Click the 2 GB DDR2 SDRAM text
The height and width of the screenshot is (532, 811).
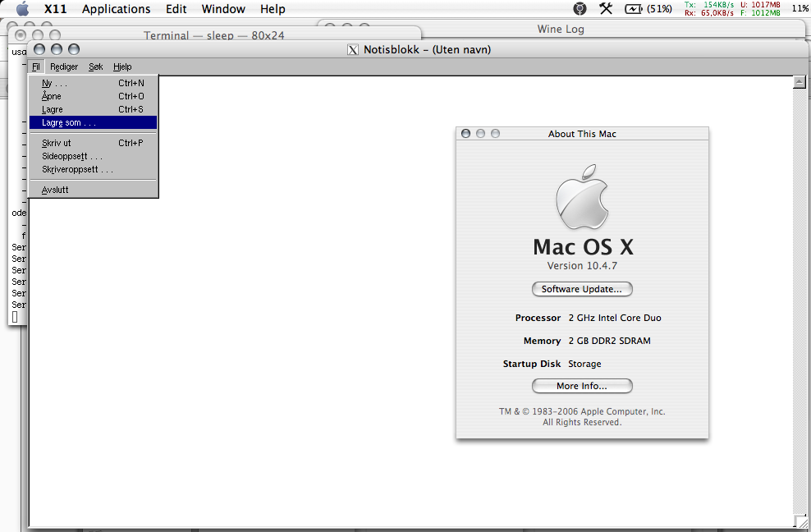click(609, 341)
